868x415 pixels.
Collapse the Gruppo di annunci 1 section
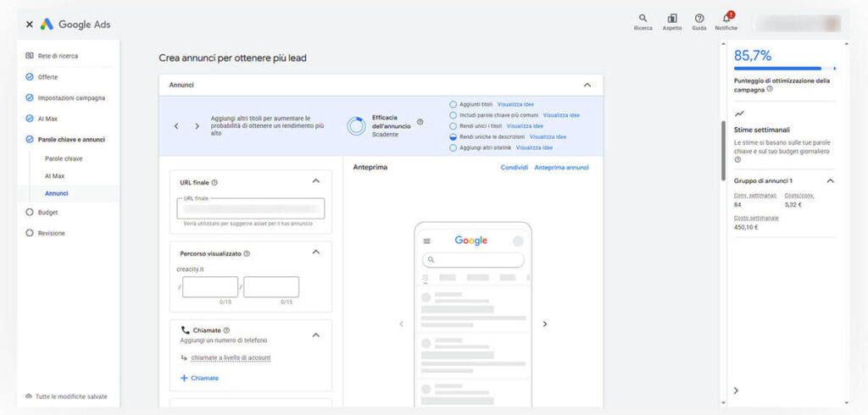pos(830,181)
